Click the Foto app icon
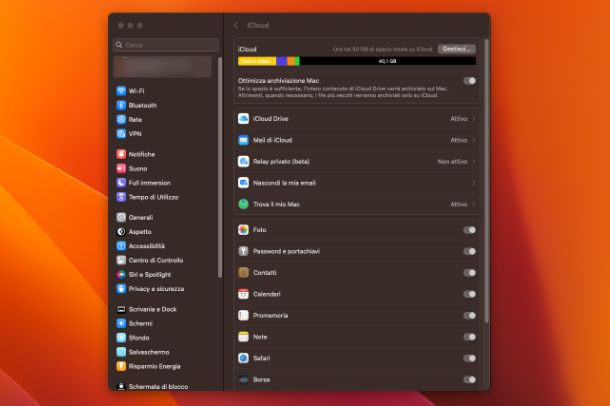 point(244,230)
